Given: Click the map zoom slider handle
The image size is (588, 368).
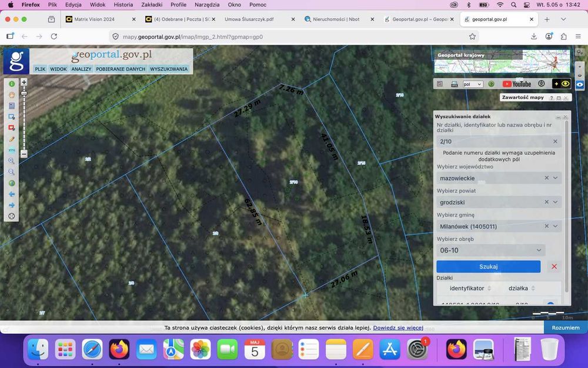Looking at the screenshot, I should 24,93.
